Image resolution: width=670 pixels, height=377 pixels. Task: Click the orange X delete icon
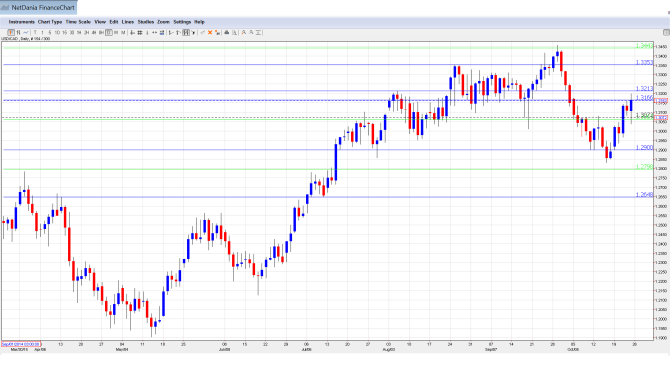coord(210,32)
